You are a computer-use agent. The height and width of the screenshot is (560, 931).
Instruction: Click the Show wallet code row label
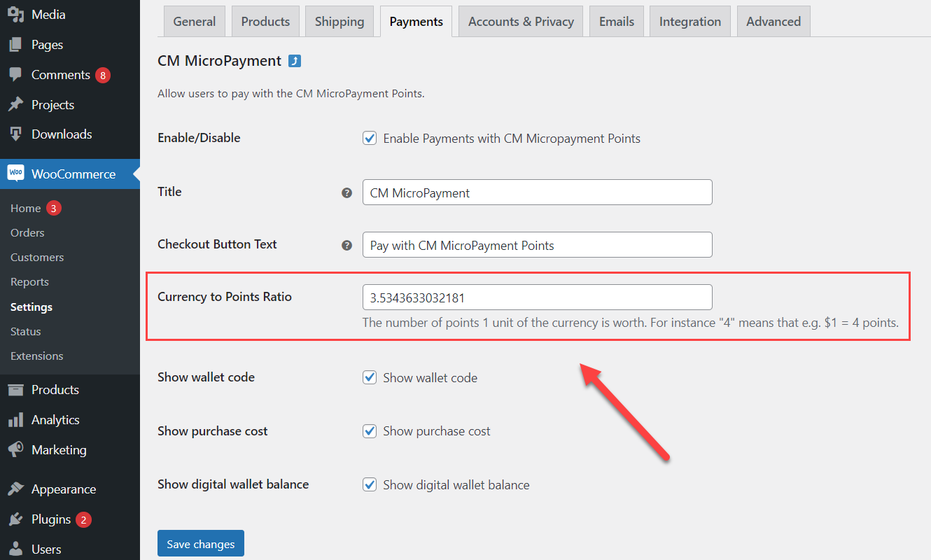point(206,377)
